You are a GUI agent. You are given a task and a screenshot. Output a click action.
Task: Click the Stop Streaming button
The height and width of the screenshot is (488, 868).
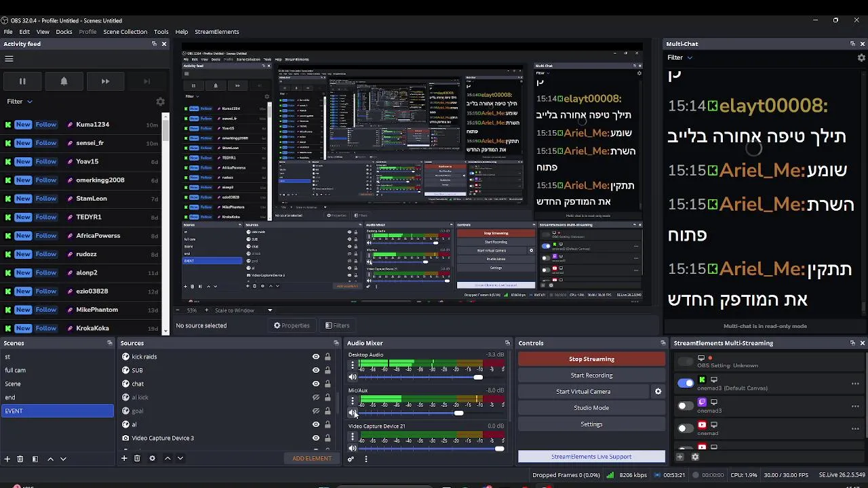point(591,359)
